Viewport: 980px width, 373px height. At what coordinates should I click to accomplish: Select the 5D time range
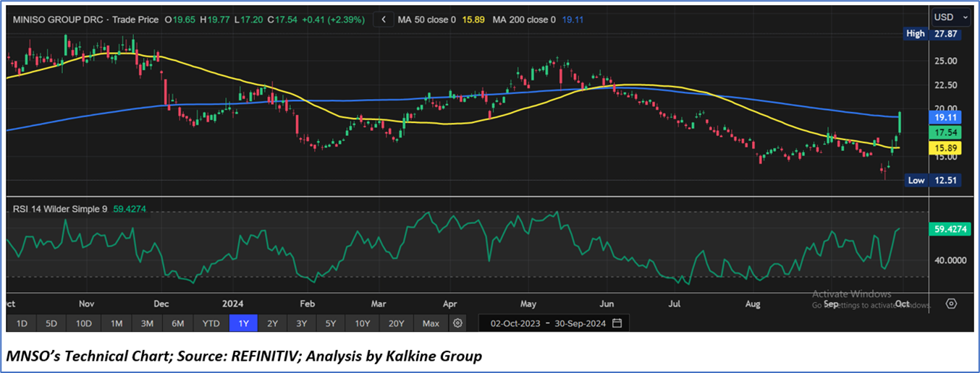[52, 323]
